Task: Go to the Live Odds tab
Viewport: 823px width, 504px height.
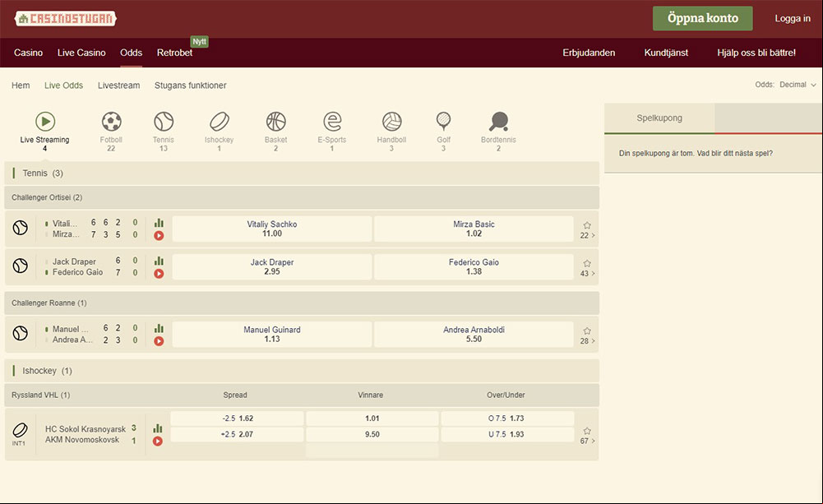Action: [63, 85]
